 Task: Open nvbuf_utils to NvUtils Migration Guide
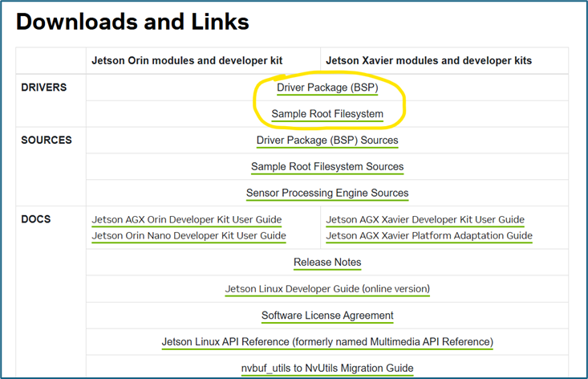[327, 368]
